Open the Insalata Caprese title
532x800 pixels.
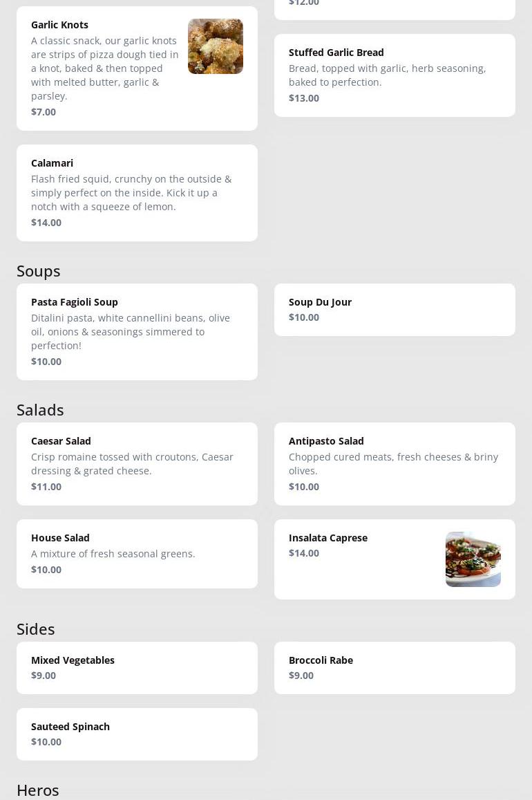pos(328,538)
